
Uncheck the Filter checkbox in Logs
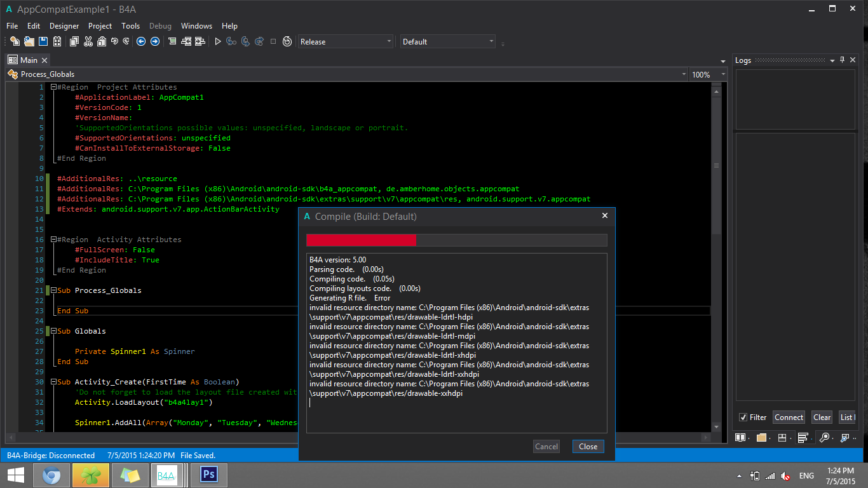pyautogui.click(x=743, y=417)
